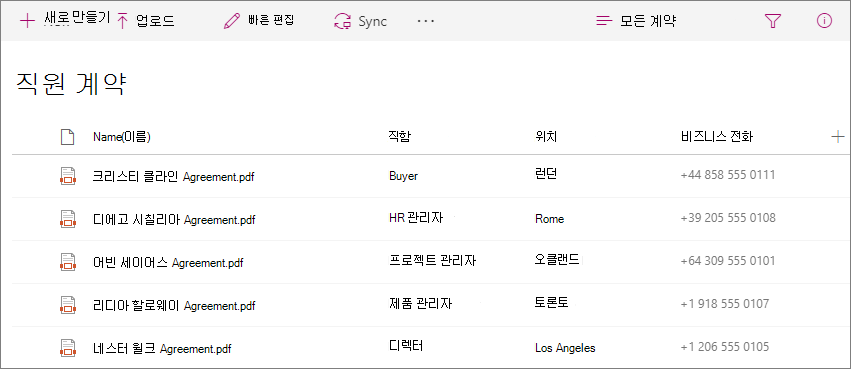Viewport: 851px width, 369px height.
Task: Click the view lines icon beside 모든 계약
Action: [x=604, y=21]
